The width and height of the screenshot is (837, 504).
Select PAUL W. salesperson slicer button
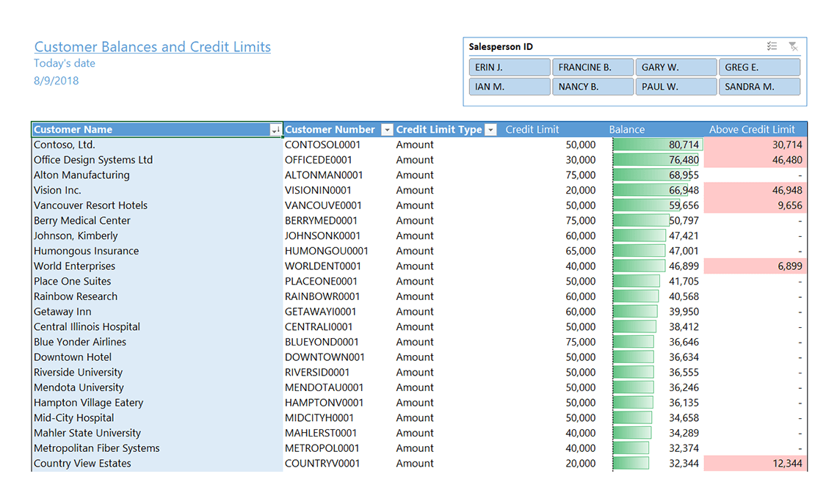pos(676,87)
